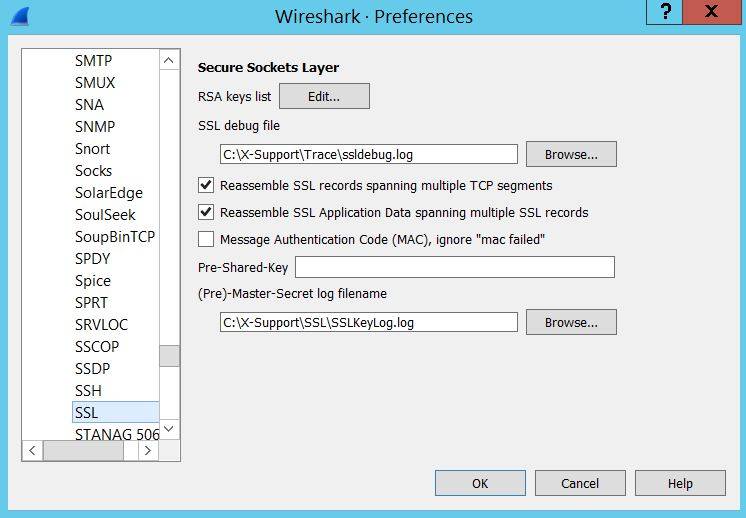Browse for the Master-Secret log file
Screen dimensions: 746x518
pyautogui.click(x=571, y=322)
